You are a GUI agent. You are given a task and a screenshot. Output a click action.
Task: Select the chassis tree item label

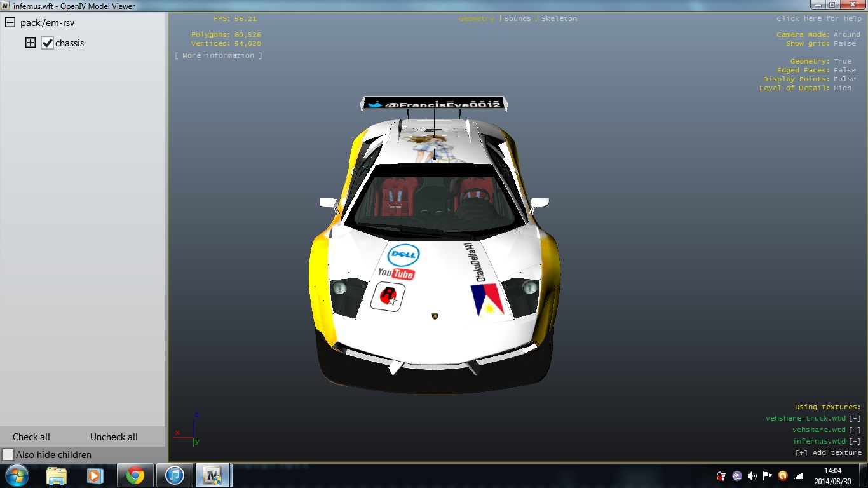70,43
